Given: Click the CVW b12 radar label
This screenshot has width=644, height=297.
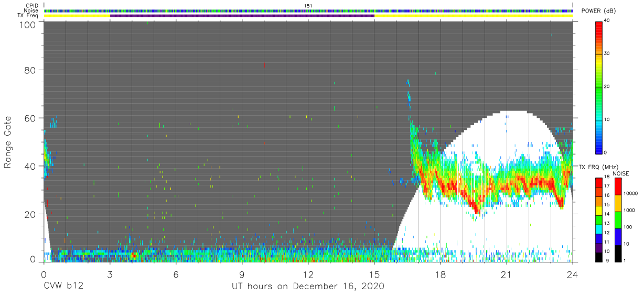Looking at the screenshot, I should click(x=63, y=287).
